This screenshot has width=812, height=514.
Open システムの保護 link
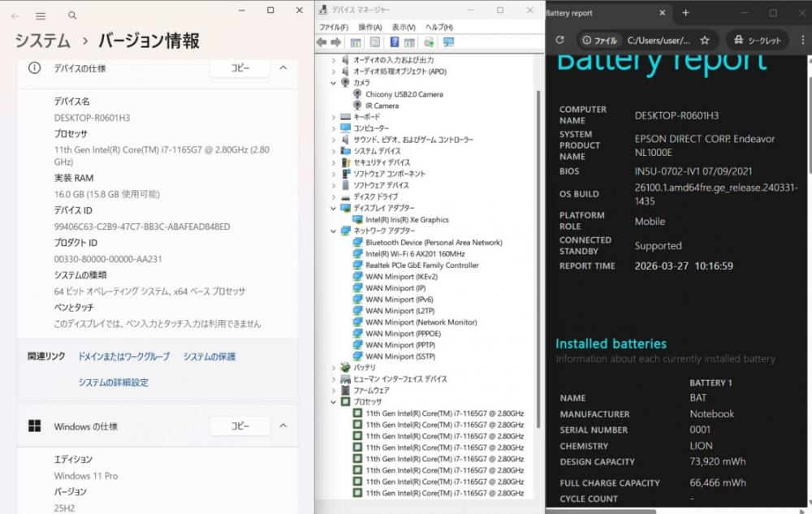coord(209,356)
